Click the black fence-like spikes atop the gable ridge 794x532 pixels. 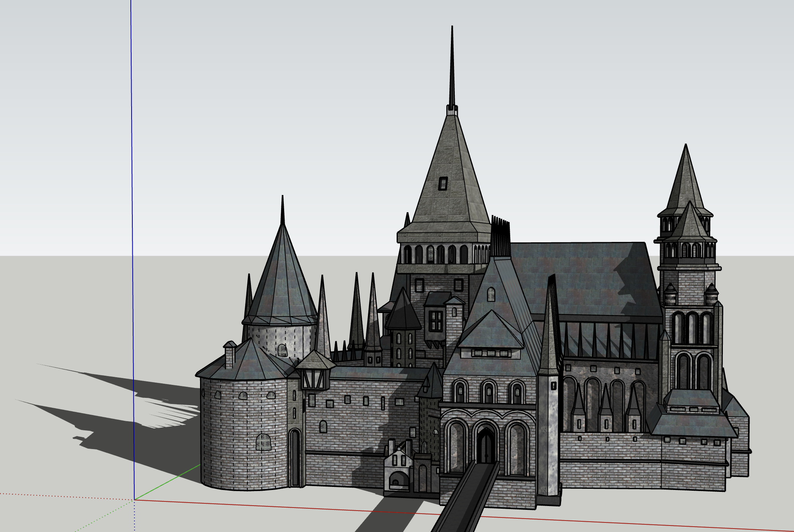pos(500,236)
